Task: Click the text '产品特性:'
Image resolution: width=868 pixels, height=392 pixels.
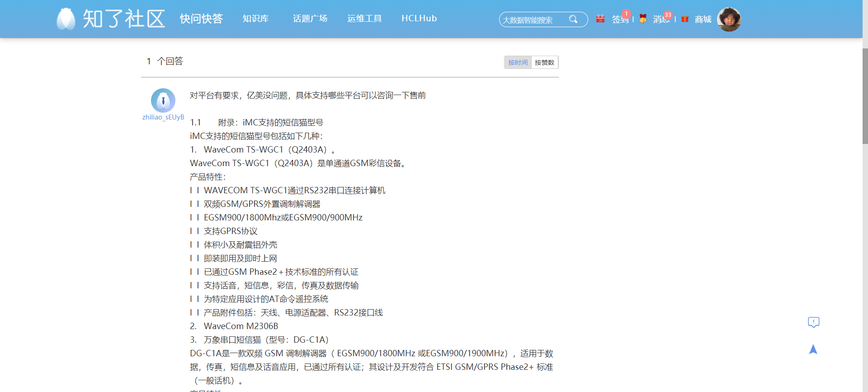Action: pyautogui.click(x=208, y=177)
